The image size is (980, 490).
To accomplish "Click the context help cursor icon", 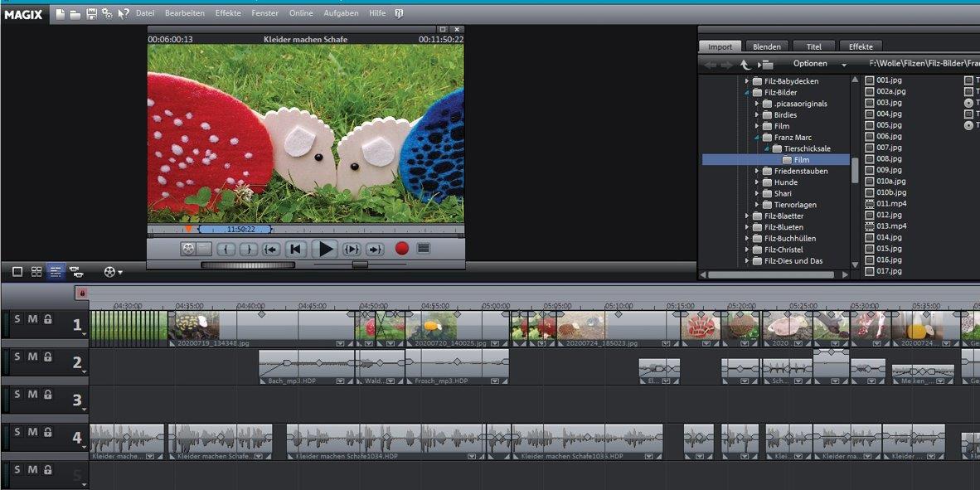I will click(124, 13).
